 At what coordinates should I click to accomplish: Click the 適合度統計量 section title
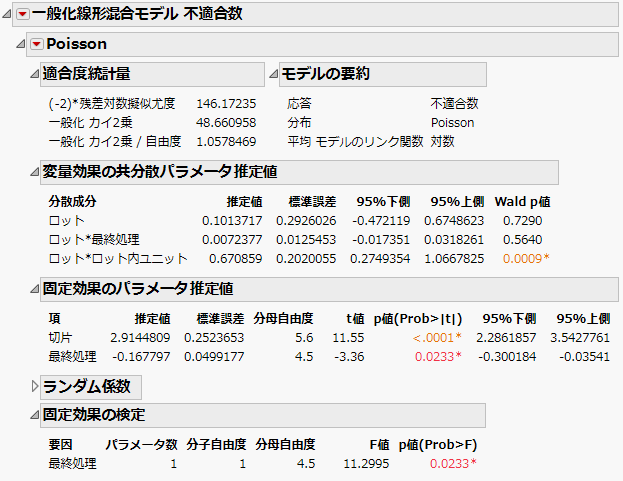click(x=86, y=74)
